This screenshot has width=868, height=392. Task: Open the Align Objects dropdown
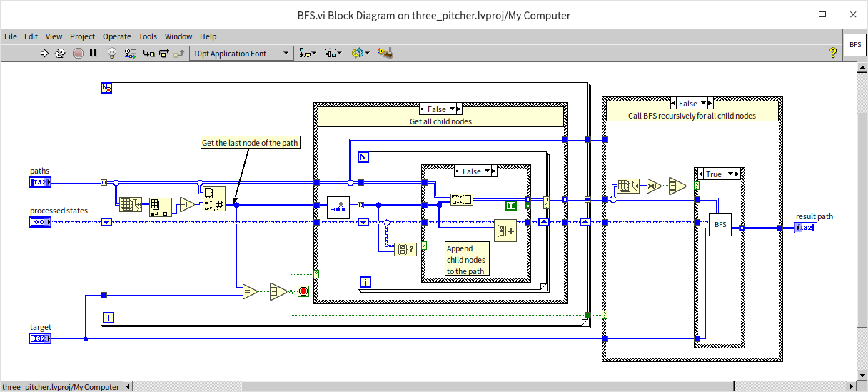(308, 53)
